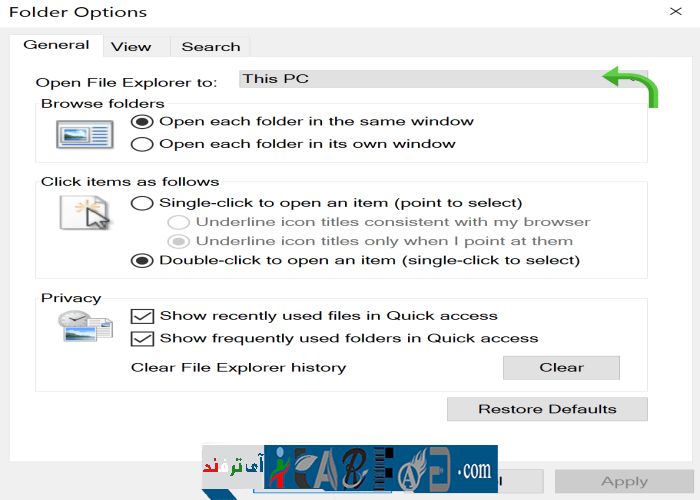Viewport: 700px width, 500px height.
Task: Click the watermark logo at bottom
Action: pos(380,469)
